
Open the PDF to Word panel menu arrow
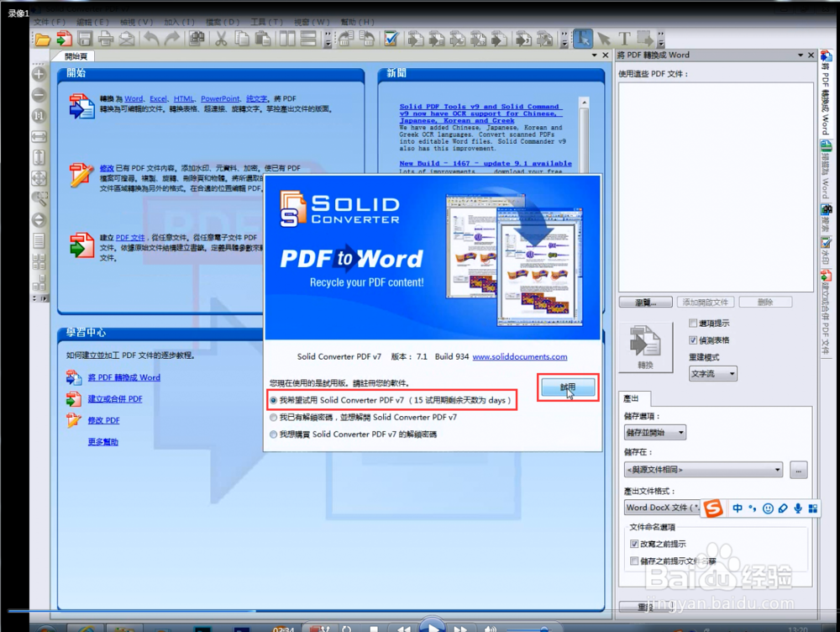[x=801, y=55]
